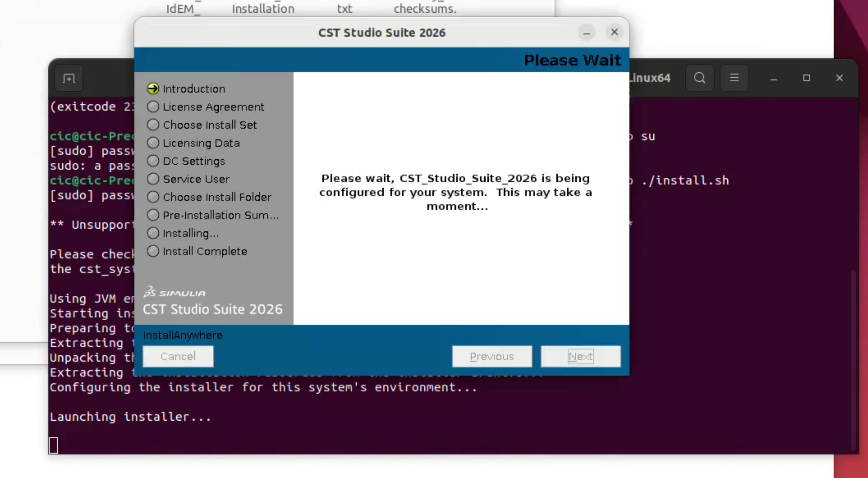Click the 'Launching installer...' terminal line

(131, 417)
